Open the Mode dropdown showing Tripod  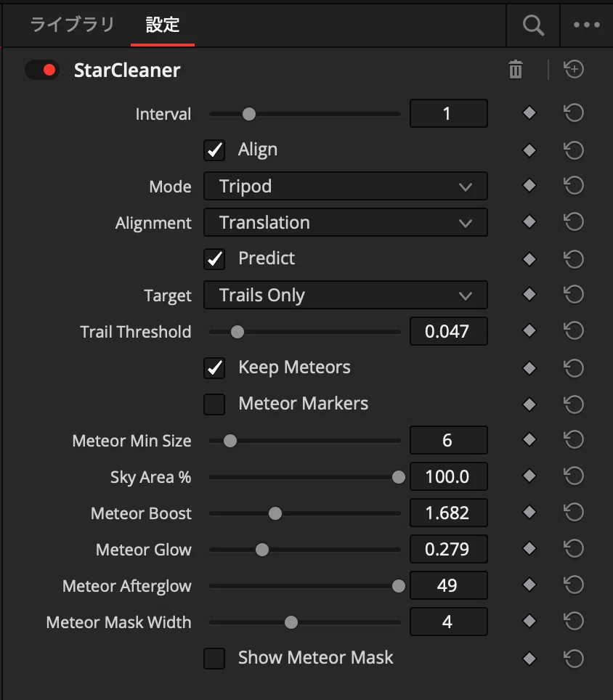[x=346, y=186]
